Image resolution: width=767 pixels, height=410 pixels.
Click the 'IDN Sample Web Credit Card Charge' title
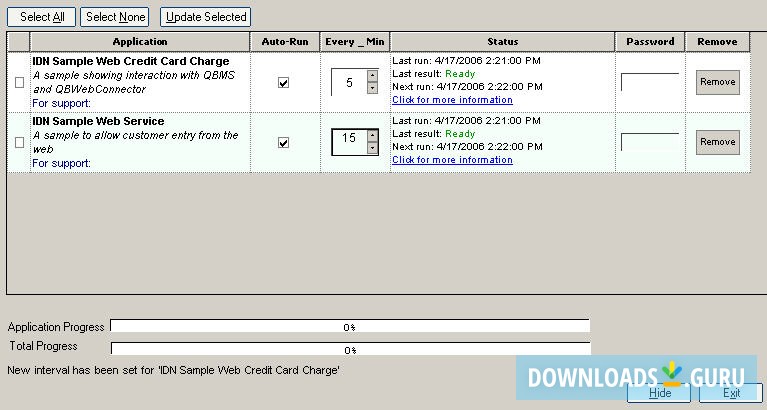(131, 61)
